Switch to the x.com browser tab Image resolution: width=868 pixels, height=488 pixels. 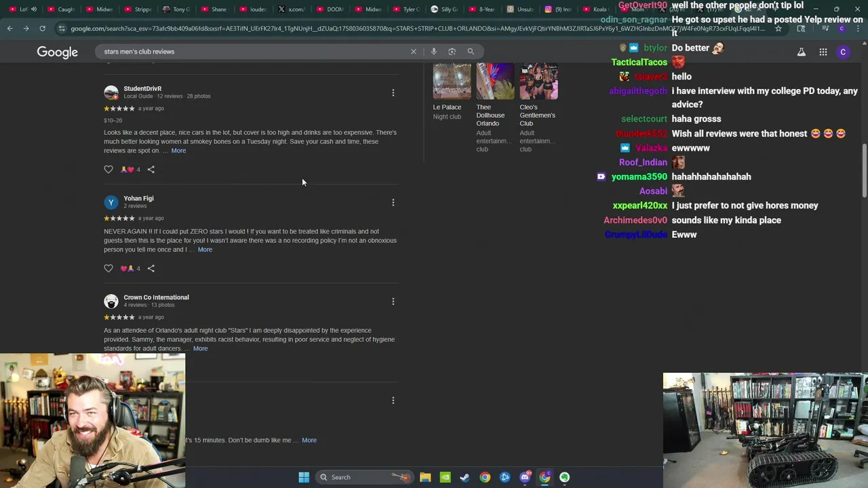(292, 9)
